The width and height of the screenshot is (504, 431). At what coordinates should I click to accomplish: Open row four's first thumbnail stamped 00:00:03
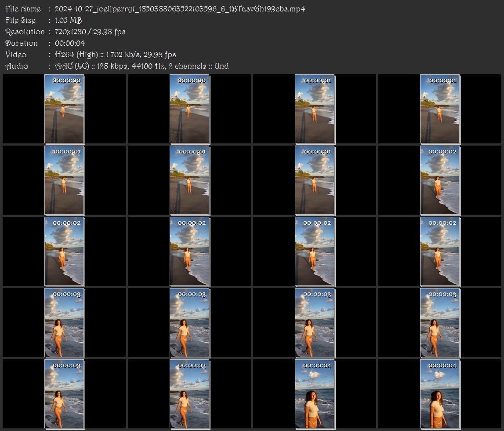tap(64, 323)
